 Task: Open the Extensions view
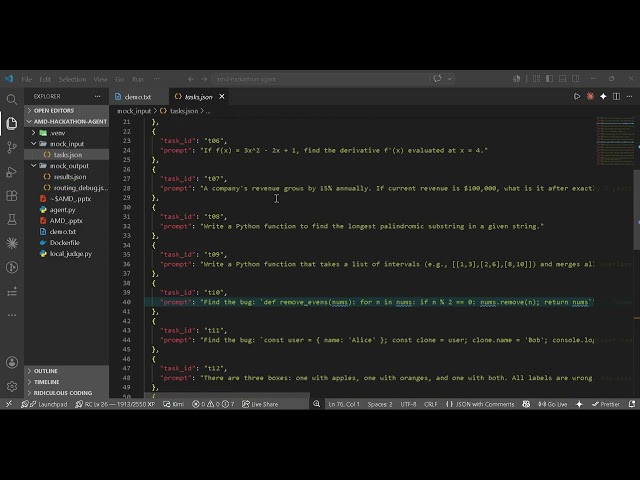point(12,196)
